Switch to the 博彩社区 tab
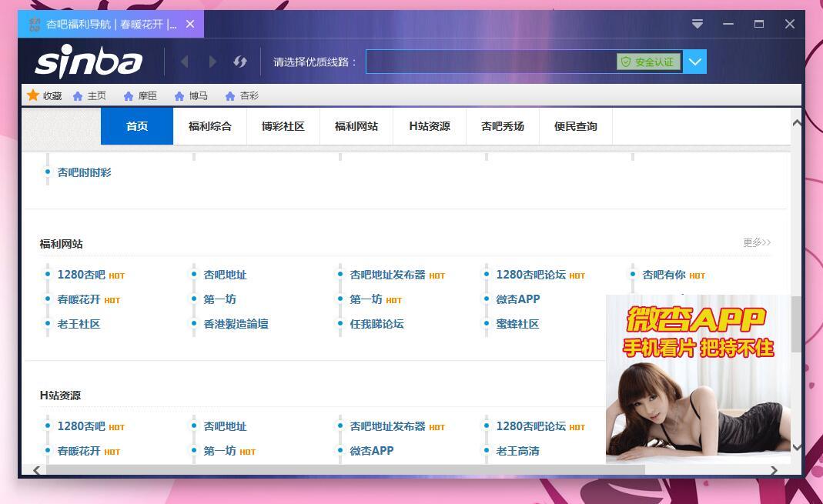This screenshot has width=823, height=504. coord(283,126)
